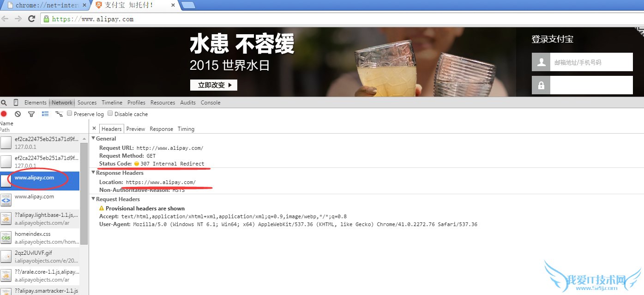The width and height of the screenshot is (644, 295).
Task: Select the www.alipay.com document request icon
Action: pos(6,200)
